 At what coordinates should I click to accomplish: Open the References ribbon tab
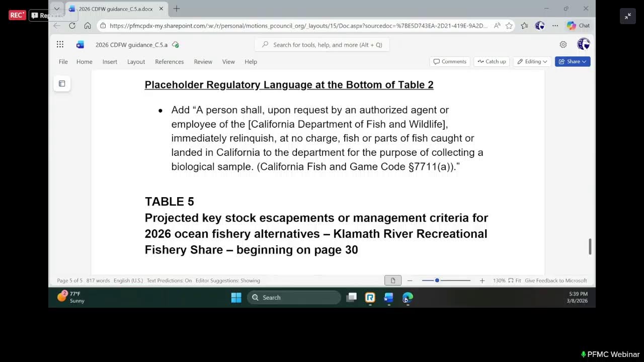click(x=170, y=61)
